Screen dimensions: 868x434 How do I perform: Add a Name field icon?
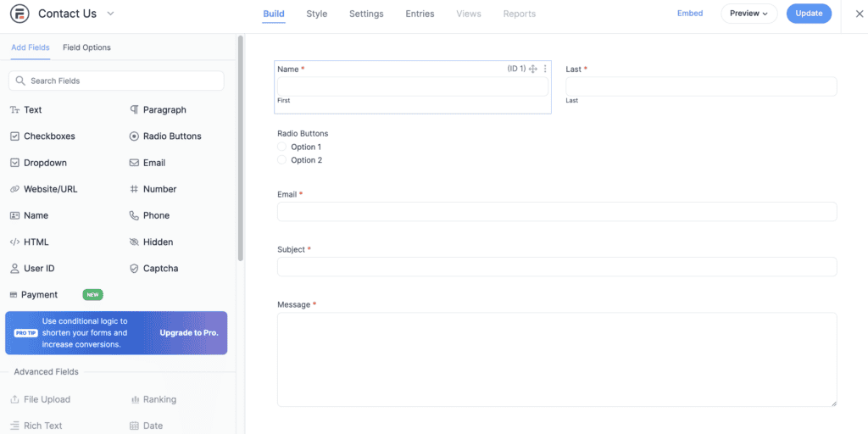click(x=15, y=215)
